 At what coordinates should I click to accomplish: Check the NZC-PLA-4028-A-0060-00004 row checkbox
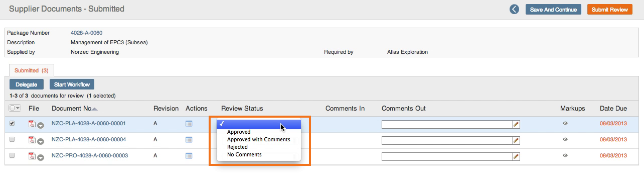(12, 139)
